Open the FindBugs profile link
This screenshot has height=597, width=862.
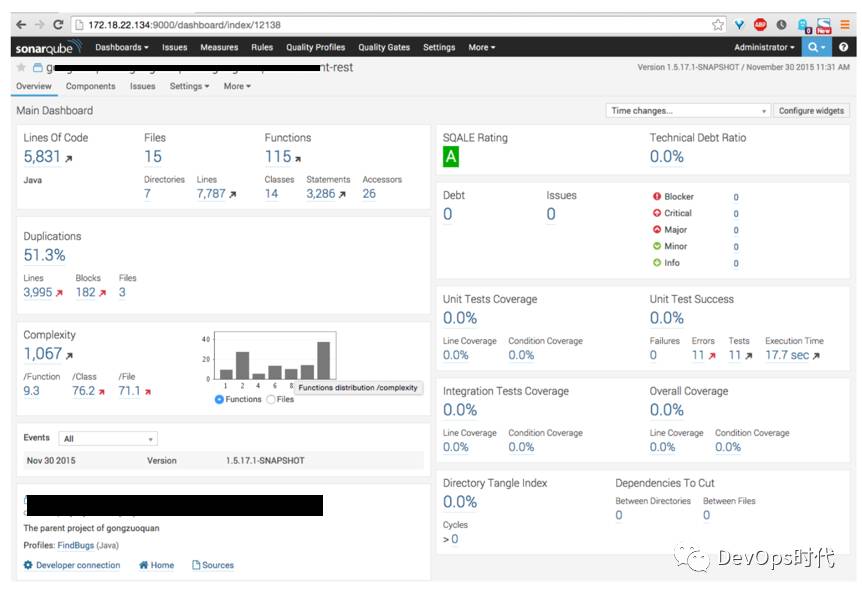click(x=75, y=545)
